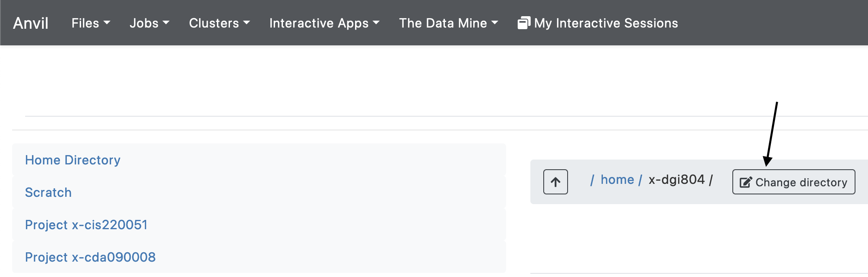
Task: Open Project x-cis220051 directory
Action: [86, 225]
